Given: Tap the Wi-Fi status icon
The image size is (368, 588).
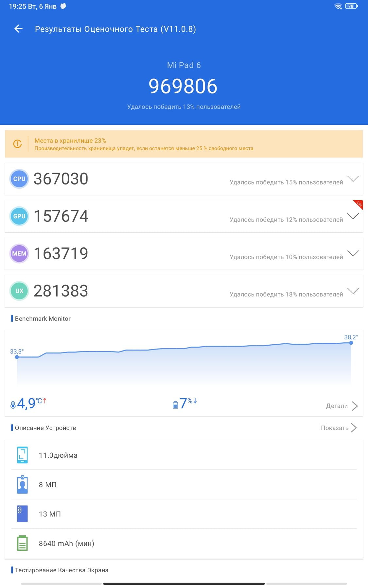Looking at the screenshot, I should point(338,6).
